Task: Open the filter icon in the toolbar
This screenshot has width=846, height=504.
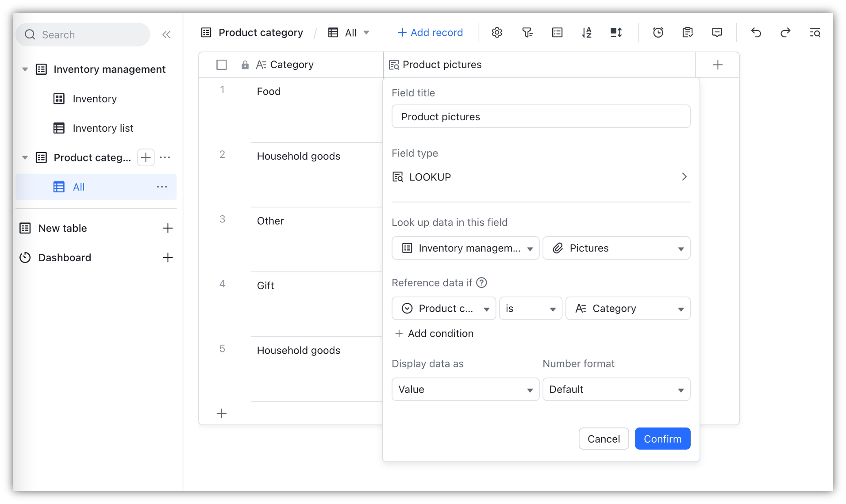Action: (x=527, y=32)
